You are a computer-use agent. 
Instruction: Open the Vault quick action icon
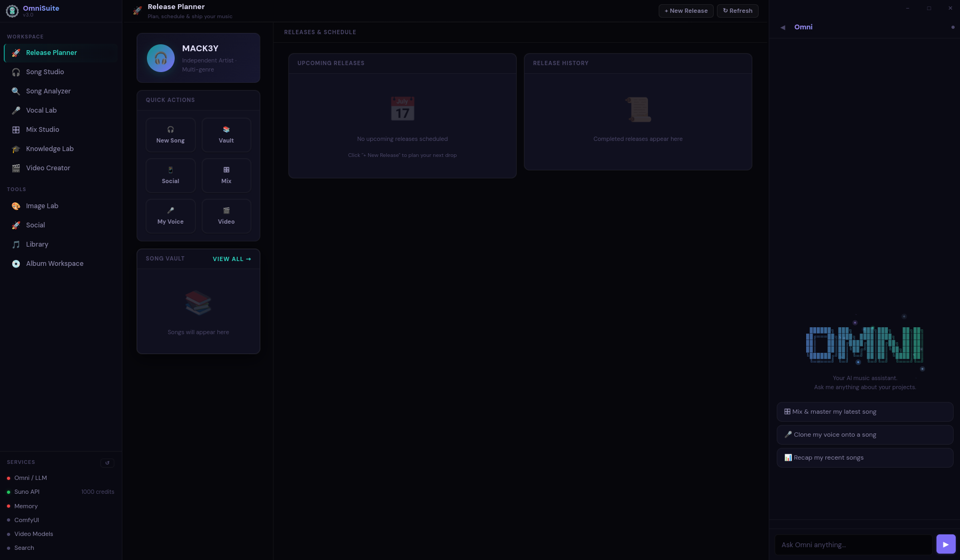226,128
